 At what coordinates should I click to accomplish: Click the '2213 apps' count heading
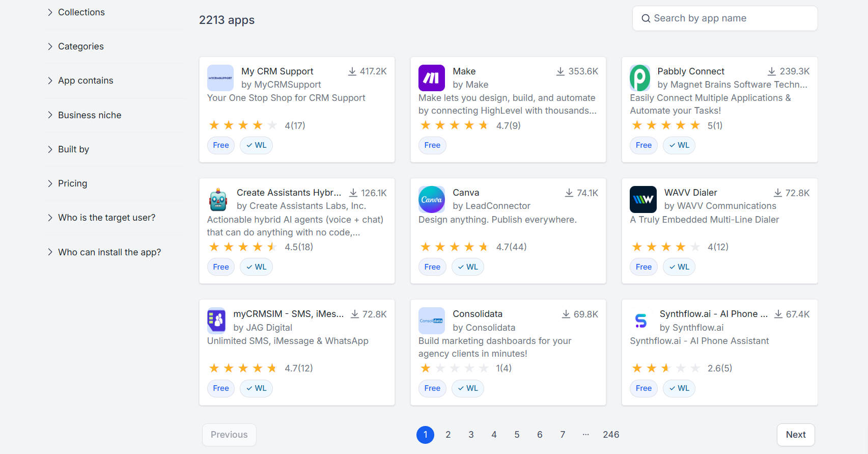tap(227, 20)
